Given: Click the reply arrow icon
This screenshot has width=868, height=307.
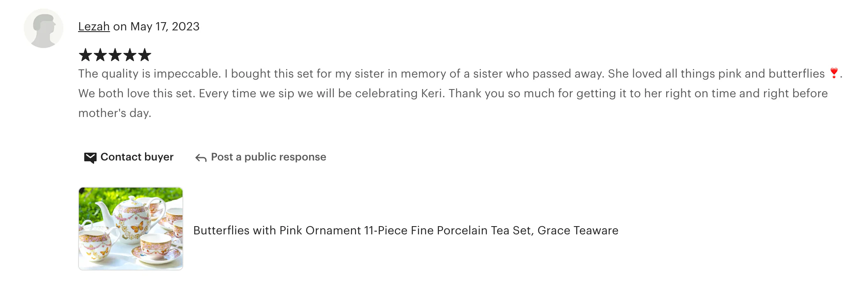Looking at the screenshot, I should coord(201,158).
